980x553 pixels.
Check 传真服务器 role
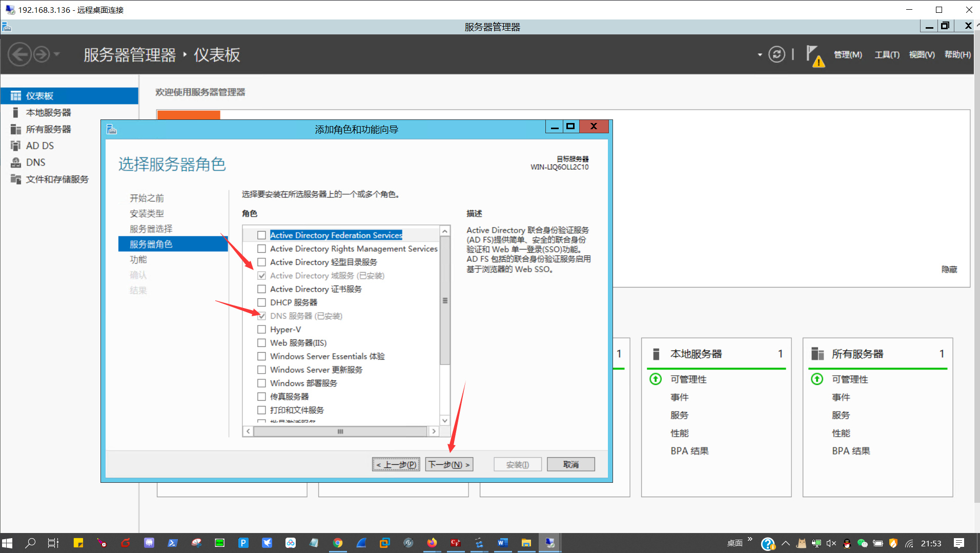[261, 397]
